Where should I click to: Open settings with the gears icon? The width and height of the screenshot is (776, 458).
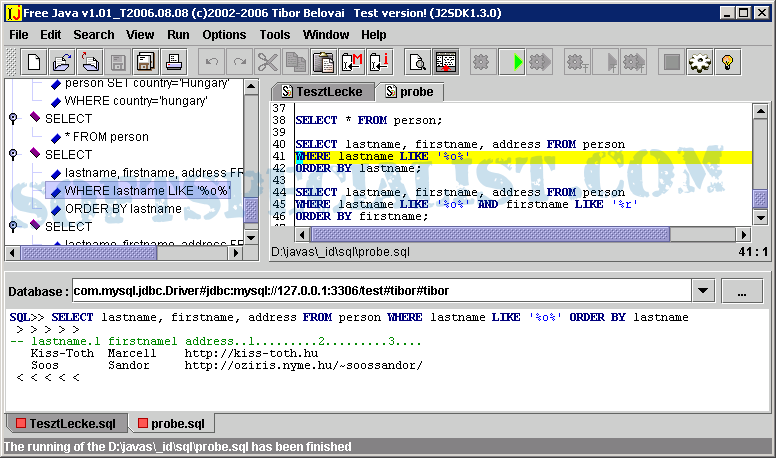pos(699,62)
